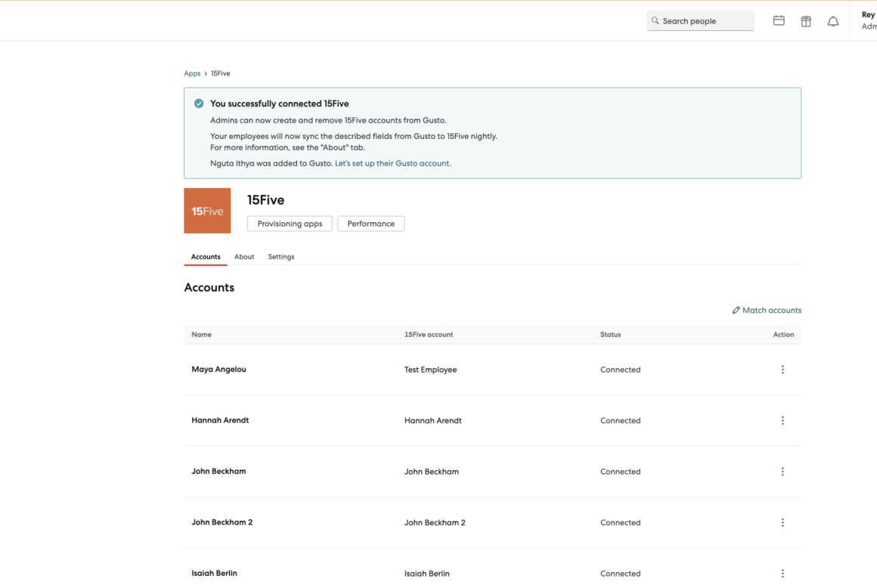Open action menu for Maya Angelou

point(782,370)
